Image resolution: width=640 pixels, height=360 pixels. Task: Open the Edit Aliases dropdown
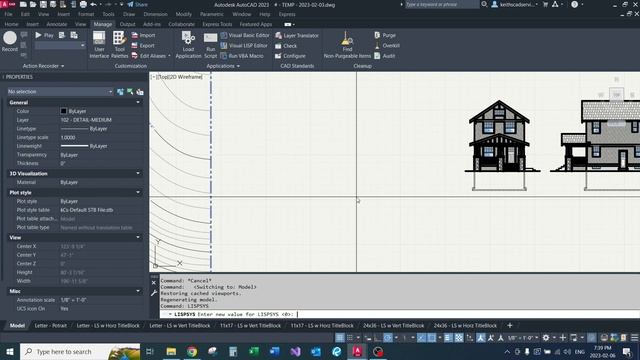click(x=169, y=56)
